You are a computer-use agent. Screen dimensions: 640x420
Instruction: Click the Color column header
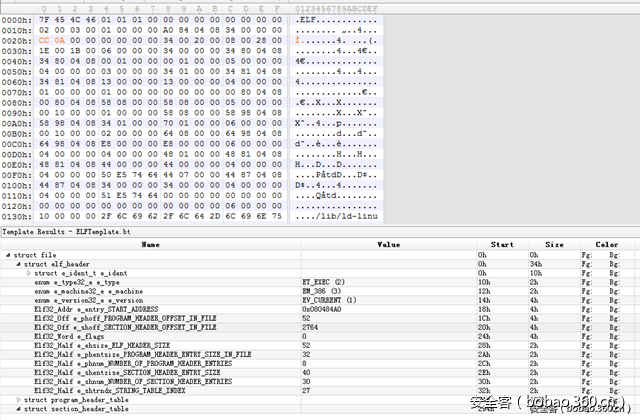pyautogui.click(x=606, y=243)
